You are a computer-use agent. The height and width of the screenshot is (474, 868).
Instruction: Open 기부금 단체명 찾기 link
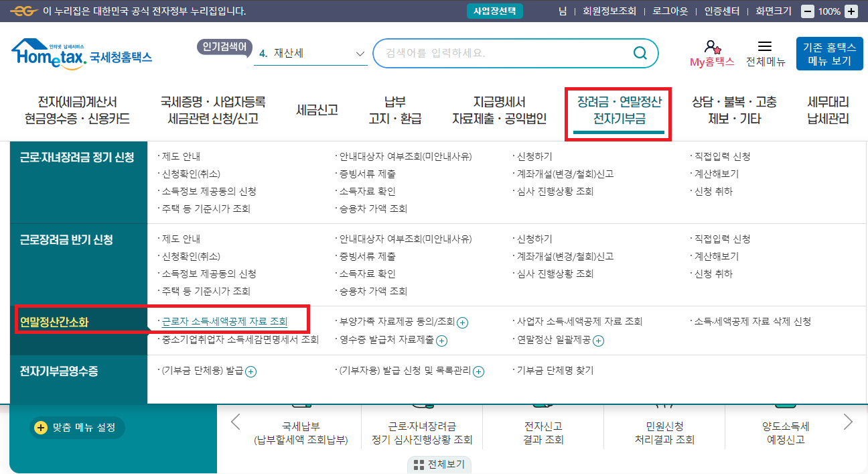[555, 371]
